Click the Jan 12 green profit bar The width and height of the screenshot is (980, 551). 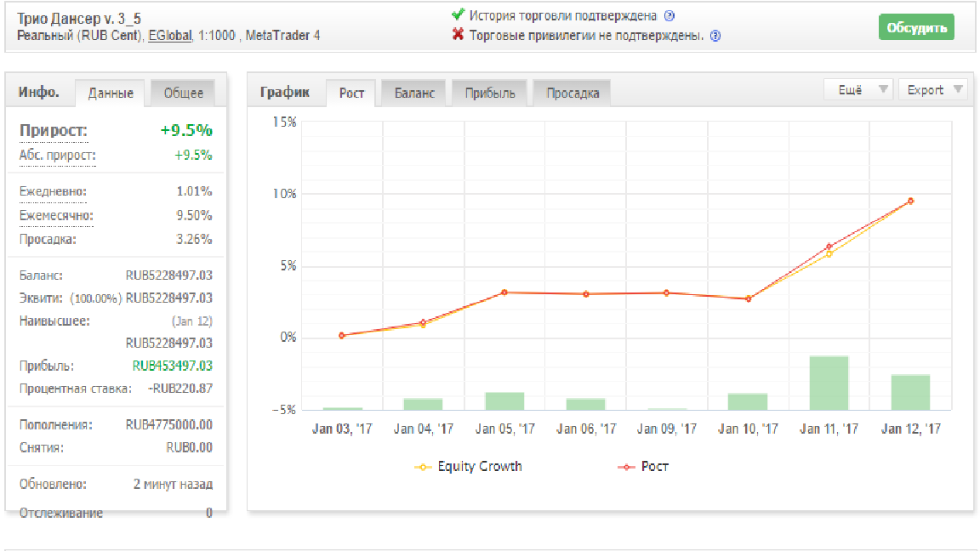click(x=910, y=392)
